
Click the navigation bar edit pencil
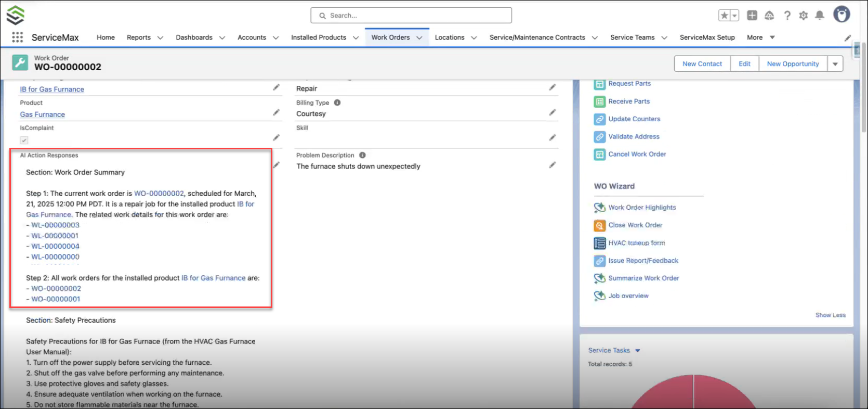pos(848,37)
